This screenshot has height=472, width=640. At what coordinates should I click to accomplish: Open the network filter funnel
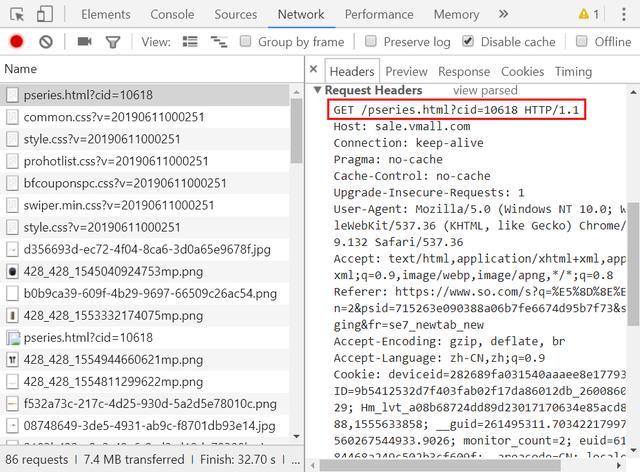[x=113, y=42]
